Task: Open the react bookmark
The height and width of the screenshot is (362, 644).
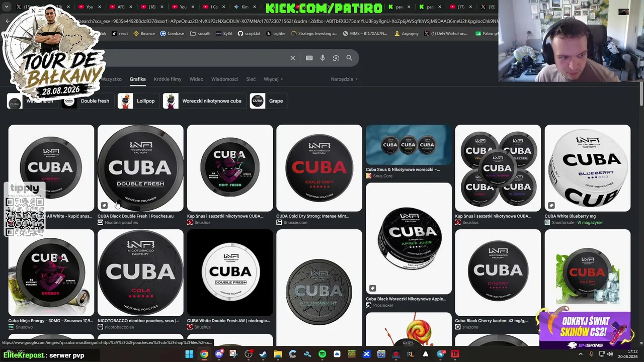Action: [x=120, y=34]
